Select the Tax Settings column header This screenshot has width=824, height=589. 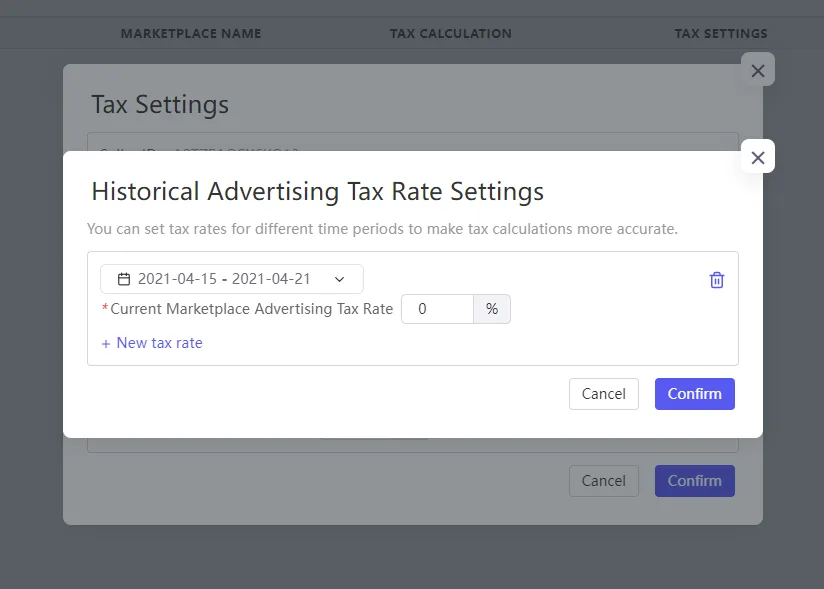point(721,34)
